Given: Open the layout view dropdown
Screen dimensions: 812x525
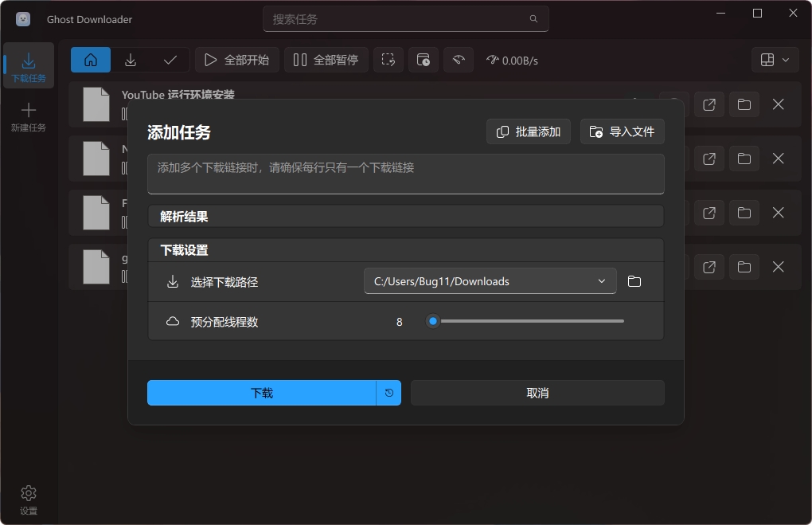Looking at the screenshot, I should pos(775,60).
